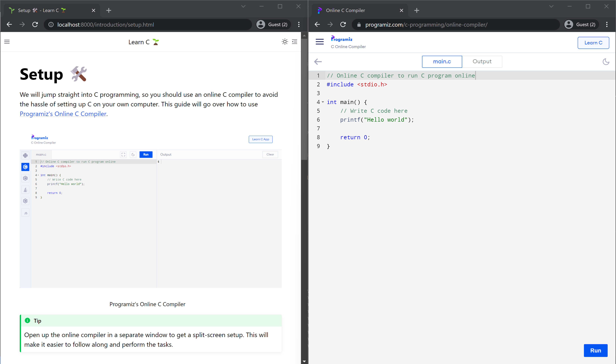Open the Programiz browser's three-dot menu
Image resolution: width=616 pixels, height=364 pixels.
(x=607, y=25)
